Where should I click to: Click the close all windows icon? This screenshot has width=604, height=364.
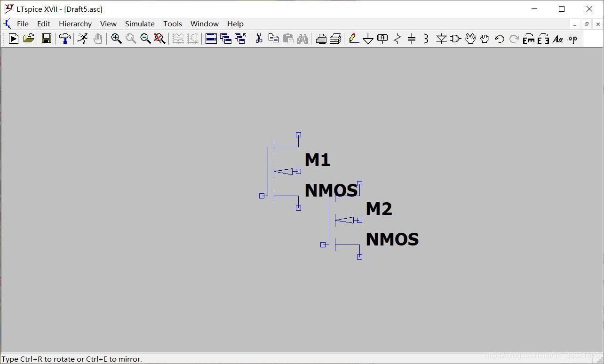[x=240, y=39]
